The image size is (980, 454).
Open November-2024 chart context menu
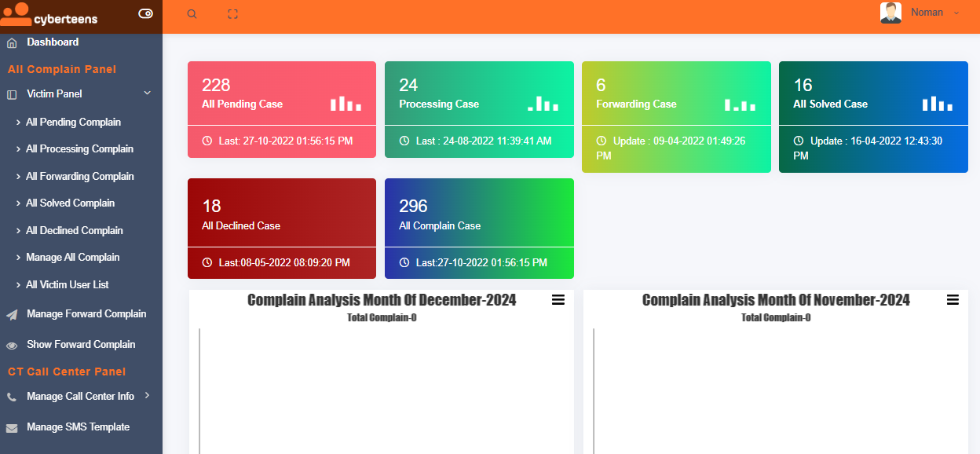[x=953, y=300]
